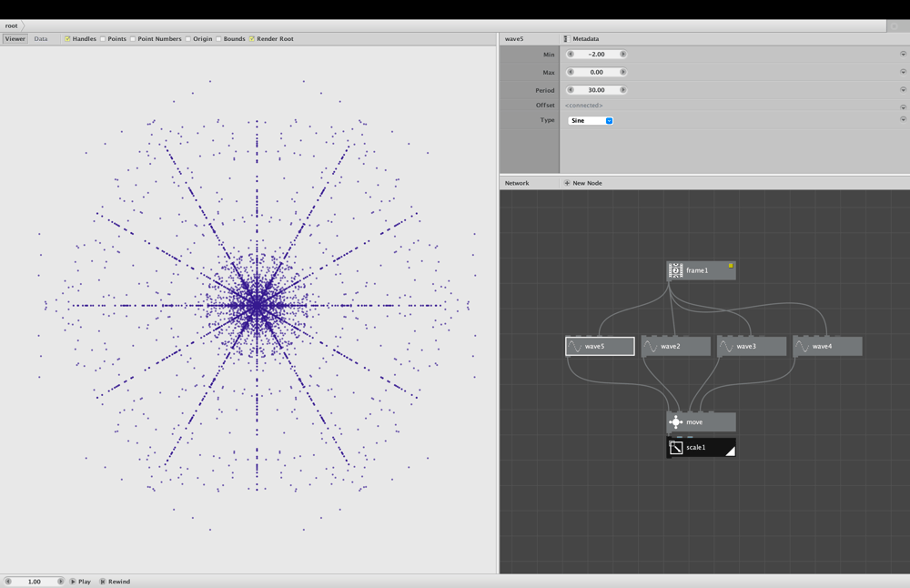This screenshot has height=588, width=910.
Task: Select the move node icon
Action: click(x=675, y=422)
